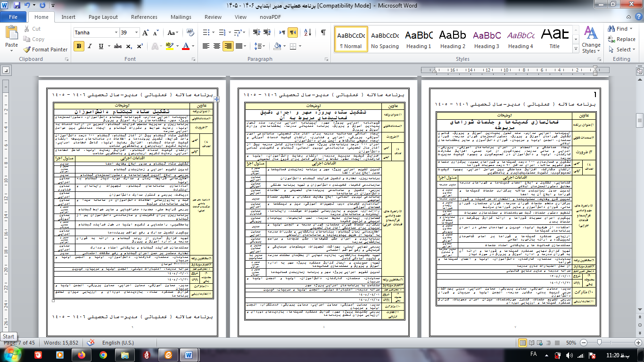Click the Increase Indent icon

pos(268,33)
